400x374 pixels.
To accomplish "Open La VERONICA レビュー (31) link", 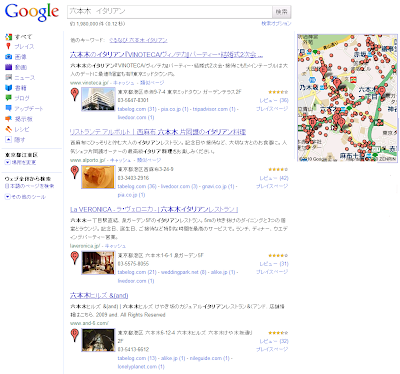I will pos(274,264).
